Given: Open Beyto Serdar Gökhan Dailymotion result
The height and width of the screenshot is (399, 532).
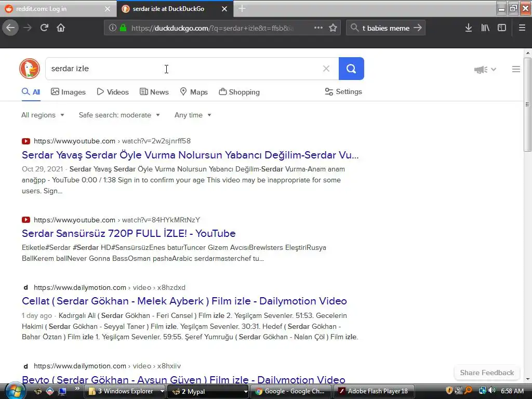Looking at the screenshot, I should click(x=183, y=379).
